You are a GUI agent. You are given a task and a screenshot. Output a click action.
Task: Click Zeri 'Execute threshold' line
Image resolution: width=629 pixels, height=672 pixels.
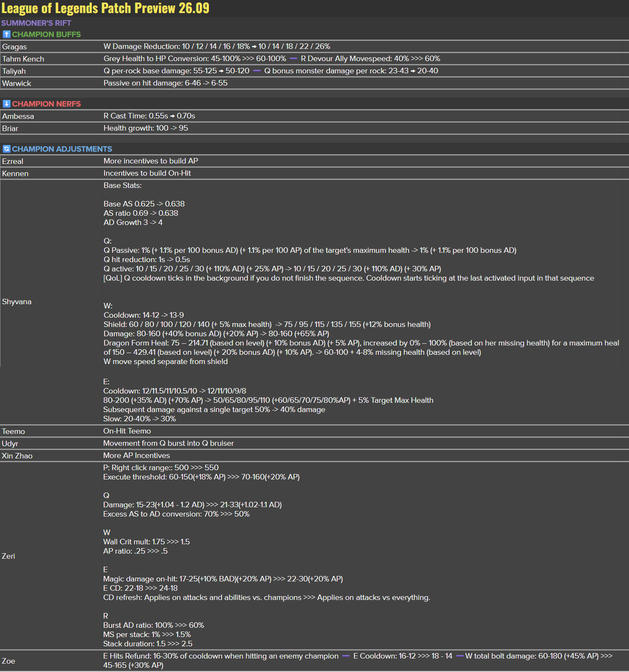pos(202,477)
